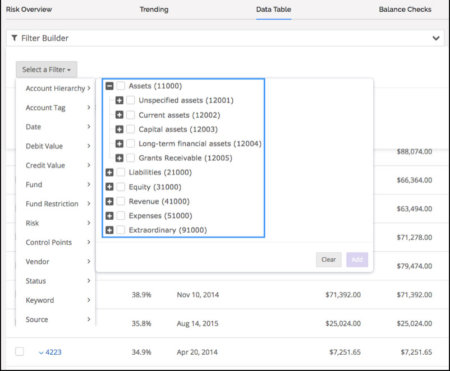Click the $88,074.00 amount cell

tap(414, 151)
